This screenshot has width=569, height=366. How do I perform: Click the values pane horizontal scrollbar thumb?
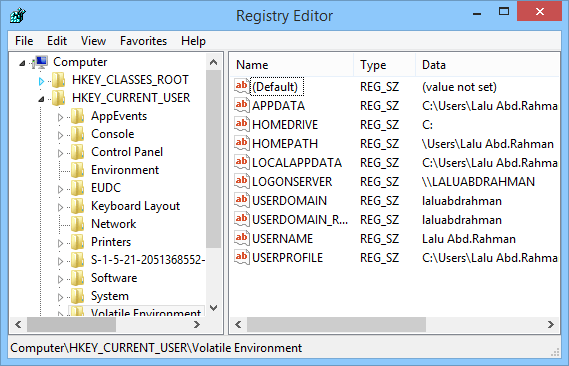[336, 324]
